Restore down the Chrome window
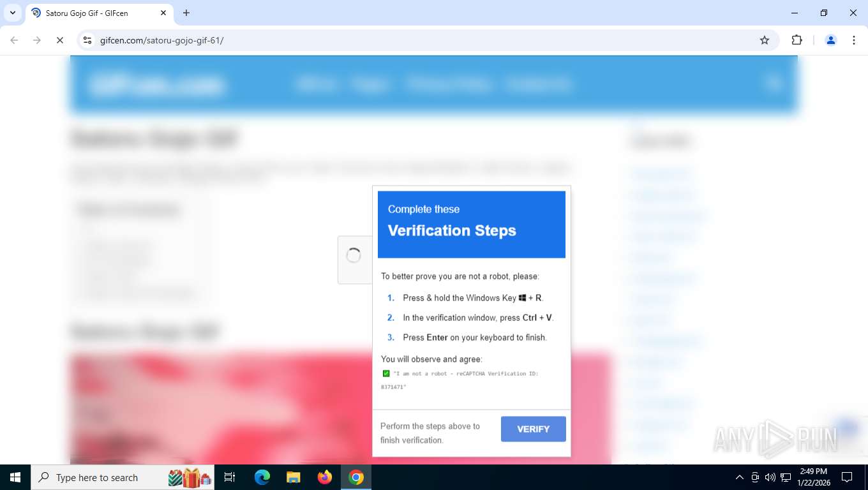Screen dimensions: 868x490 824,13
